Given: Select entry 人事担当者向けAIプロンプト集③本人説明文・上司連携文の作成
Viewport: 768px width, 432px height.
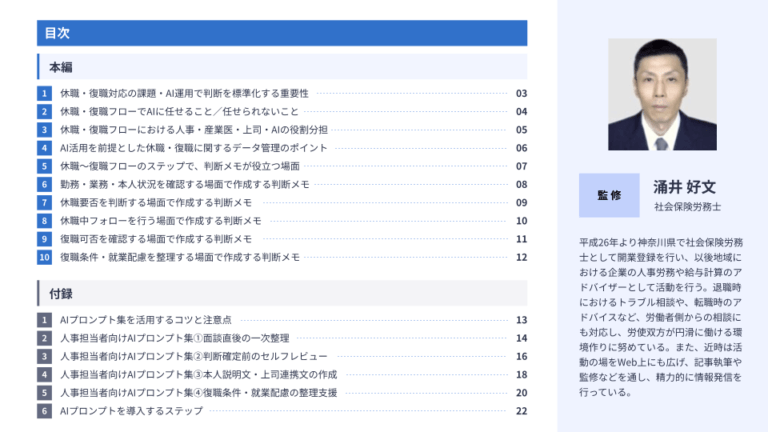Looking at the screenshot, I should 198,374.
